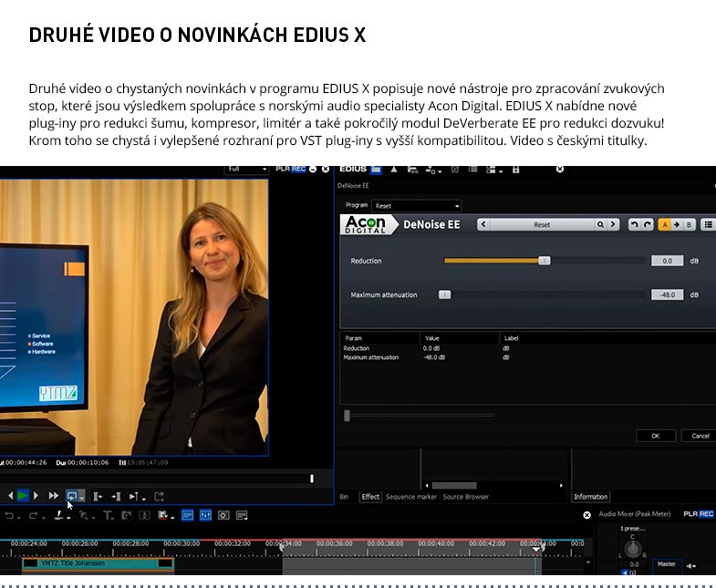Click the Set In point icon
The height and width of the screenshot is (588, 716).
tap(98, 496)
